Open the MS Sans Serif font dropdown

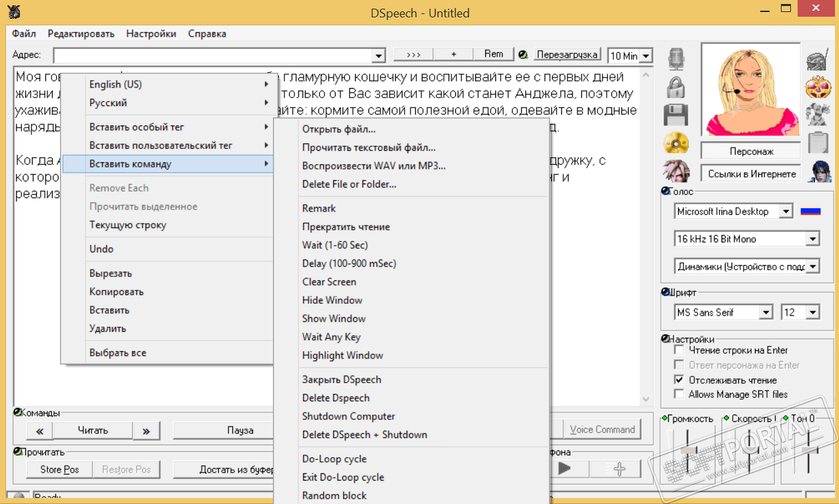(766, 312)
